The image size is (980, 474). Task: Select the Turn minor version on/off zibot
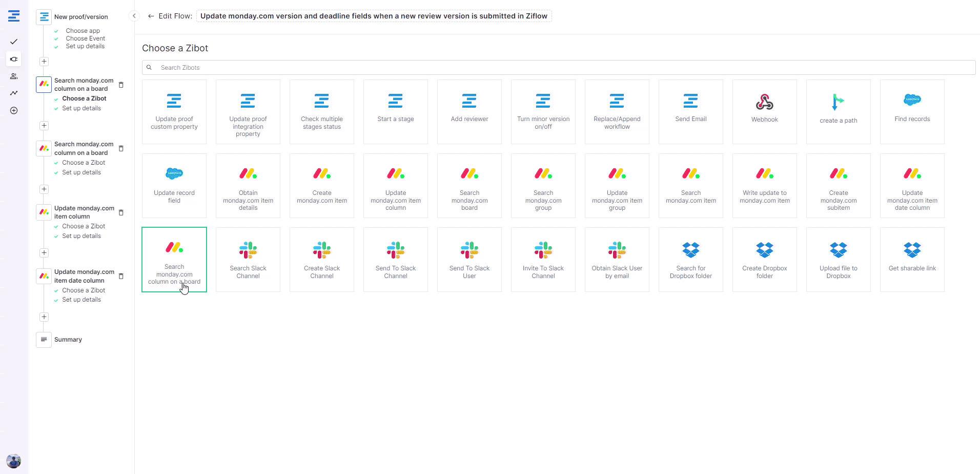(x=543, y=111)
